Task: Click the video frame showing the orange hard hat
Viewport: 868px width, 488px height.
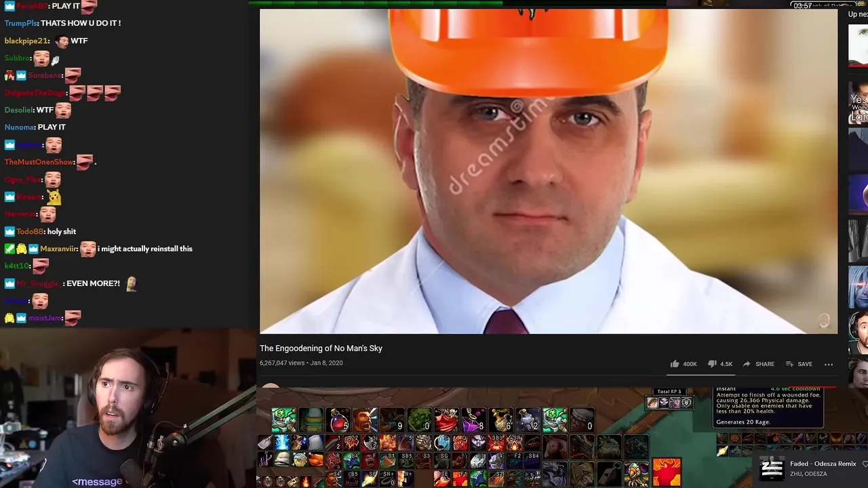Action: coord(548,171)
